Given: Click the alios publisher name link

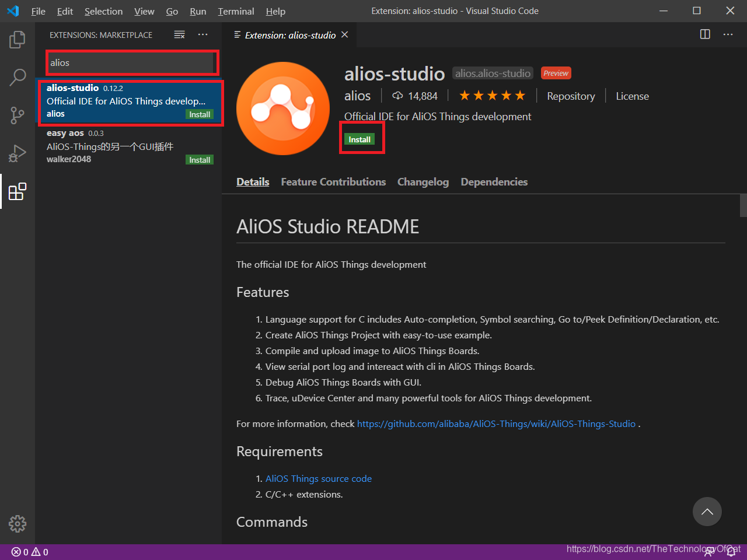Looking at the screenshot, I should pos(357,96).
